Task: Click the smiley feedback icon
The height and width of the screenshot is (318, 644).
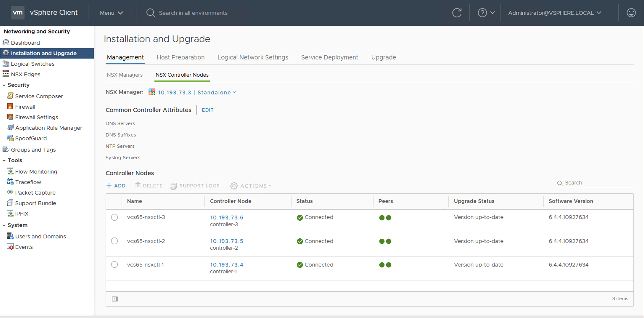Action: (x=631, y=13)
